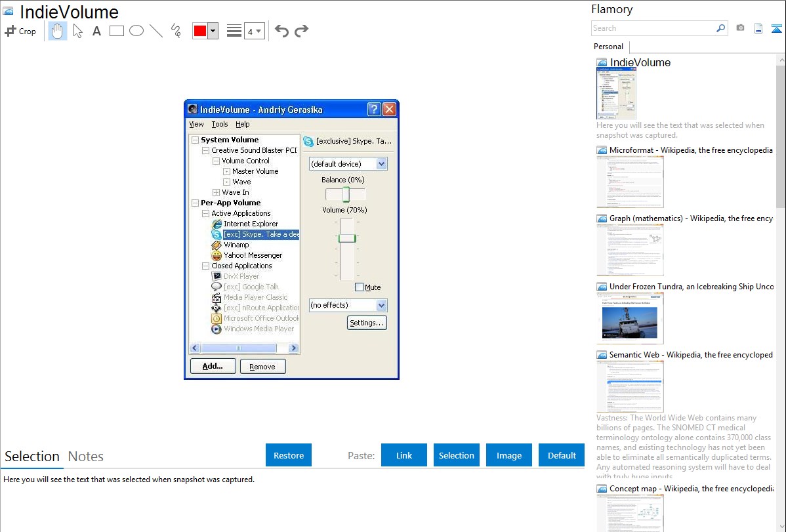Open the View menu in IndieVolume
Image resolution: width=786 pixels, height=532 pixels.
tap(197, 125)
